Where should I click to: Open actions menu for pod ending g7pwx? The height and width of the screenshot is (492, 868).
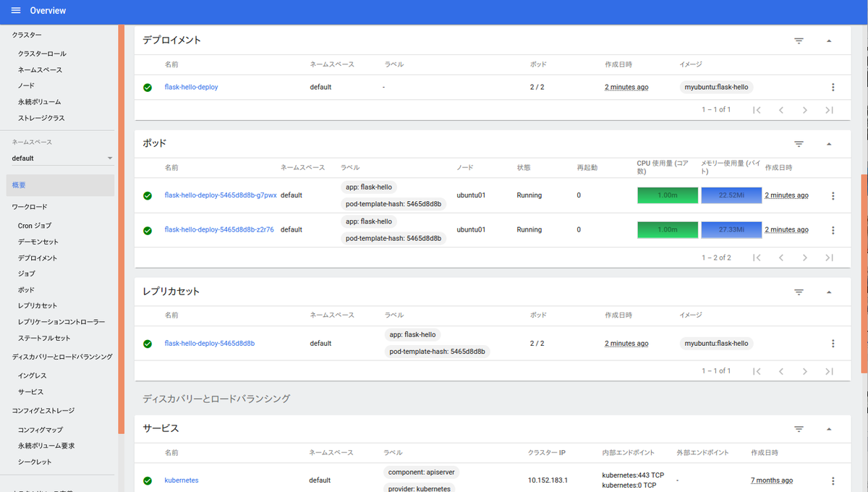point(833,195)
